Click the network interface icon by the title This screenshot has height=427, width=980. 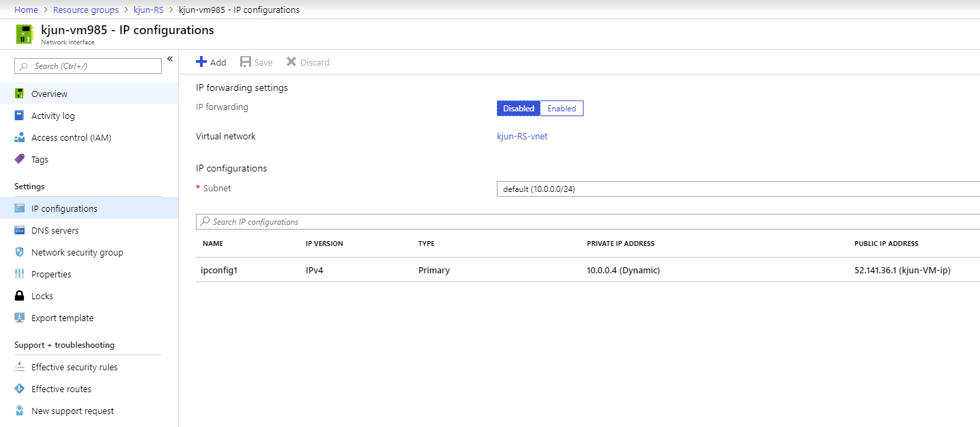coord(25,34)
